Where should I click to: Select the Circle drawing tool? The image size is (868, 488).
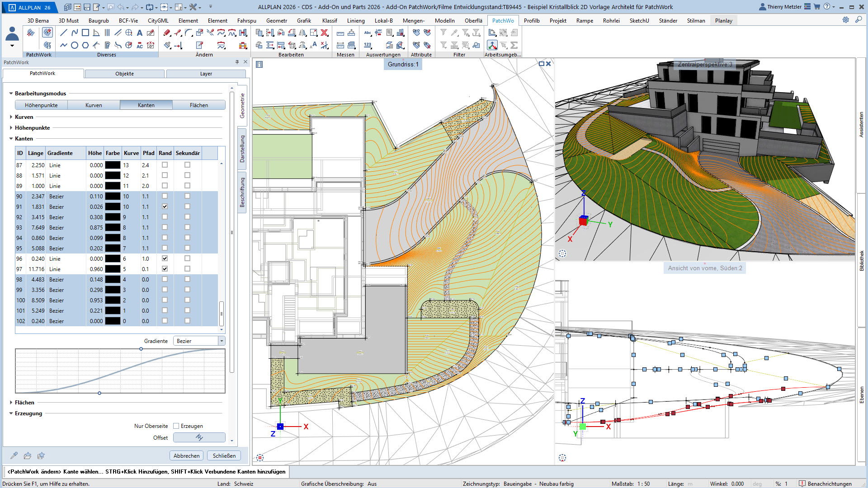(75, 45)
